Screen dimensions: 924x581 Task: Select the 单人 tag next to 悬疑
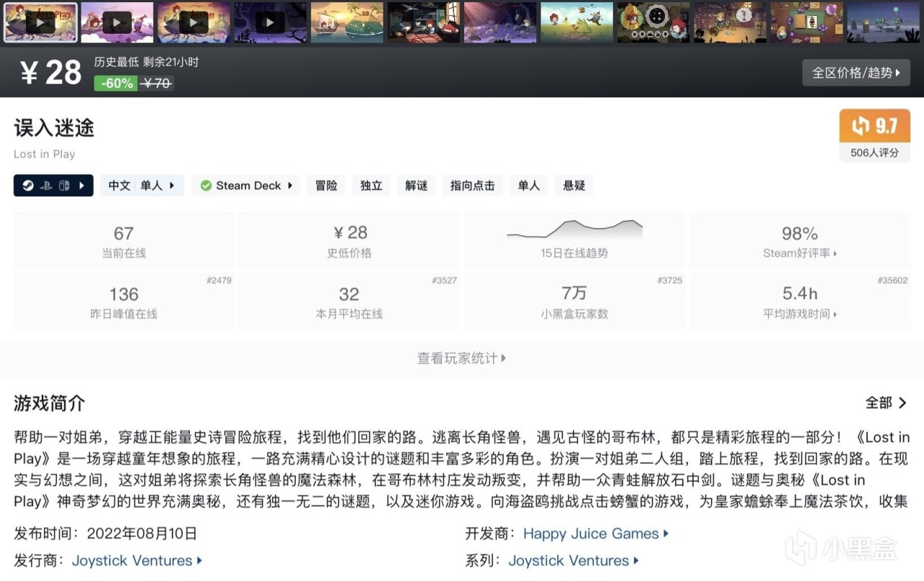pos(528,185)
